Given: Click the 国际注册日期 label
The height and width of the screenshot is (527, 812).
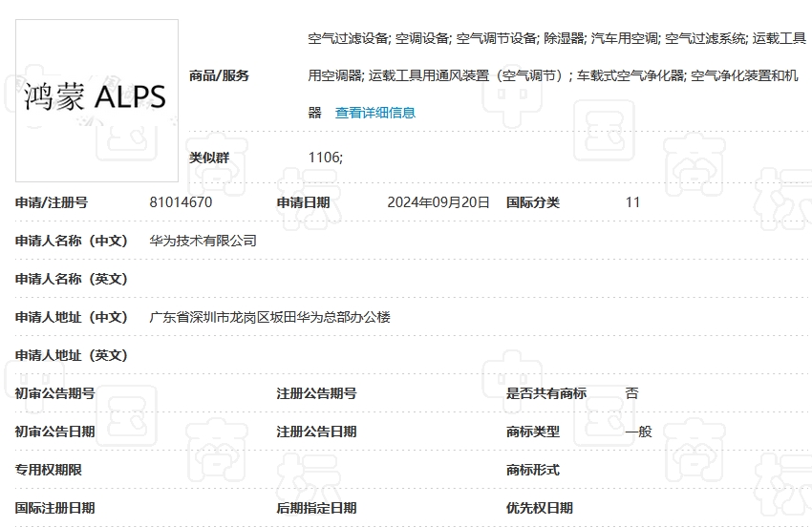Looking at the screenshot, I should (x=54, y=508).
